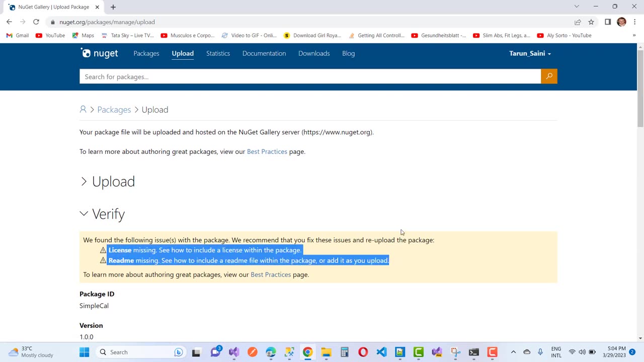Click the share page icon in address bar
The width and height of the screenshot is (644, 362).
(x=578, y=22)
